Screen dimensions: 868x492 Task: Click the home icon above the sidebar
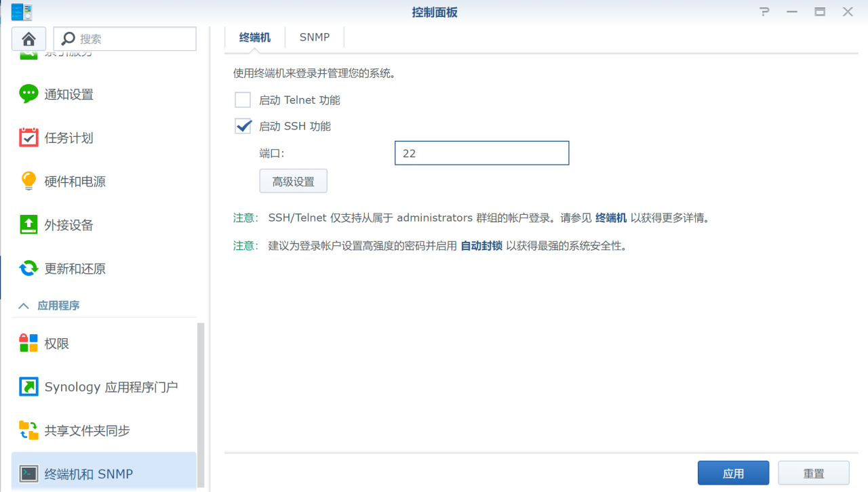tap(28, 39)
